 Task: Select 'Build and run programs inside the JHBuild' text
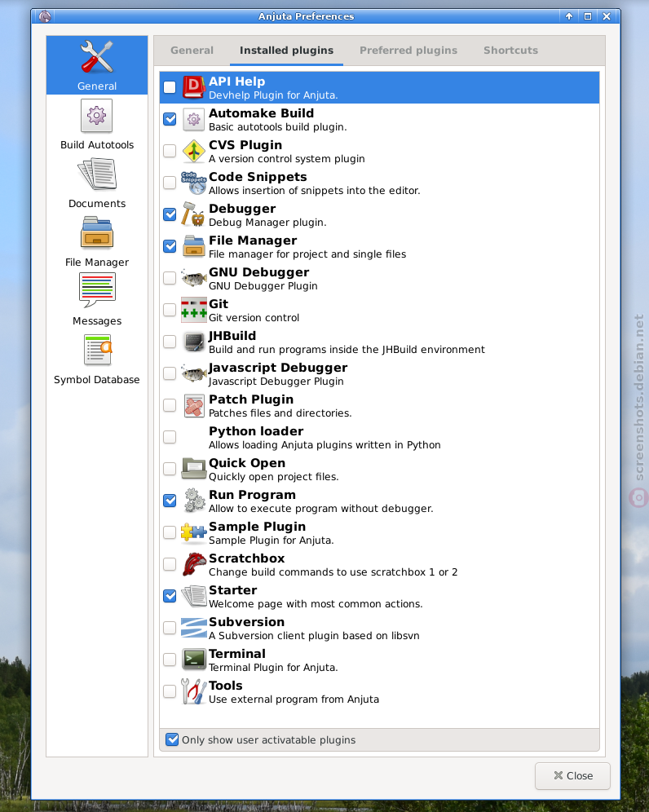313,350
